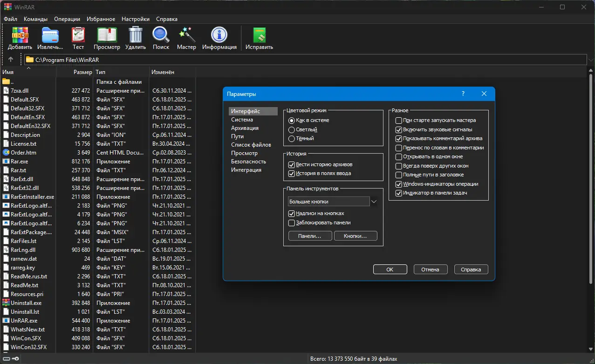Image resolution: width=595 pixels, height=364 pixels.
Task: Click the Поиск (Find) magnifier icon
Action: tap(161, 35)
